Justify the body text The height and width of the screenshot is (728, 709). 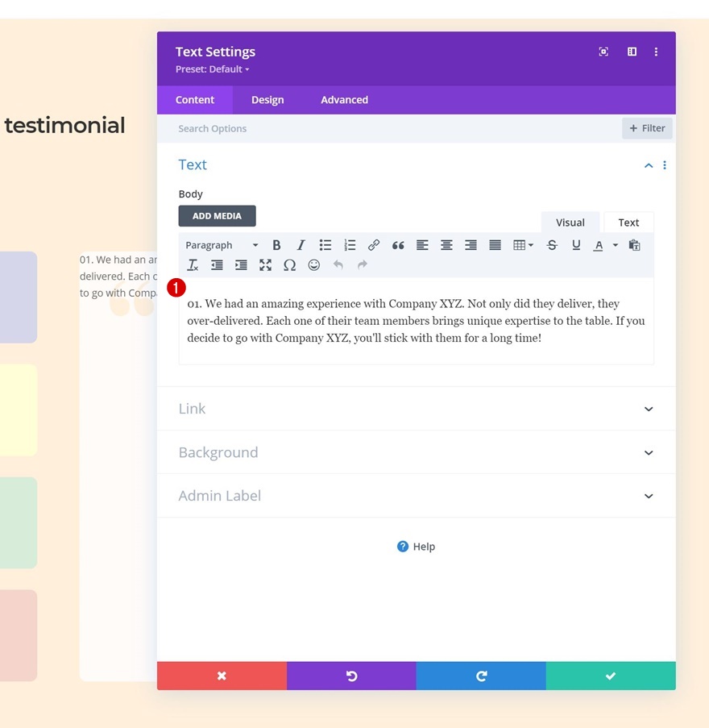(495, 245)
